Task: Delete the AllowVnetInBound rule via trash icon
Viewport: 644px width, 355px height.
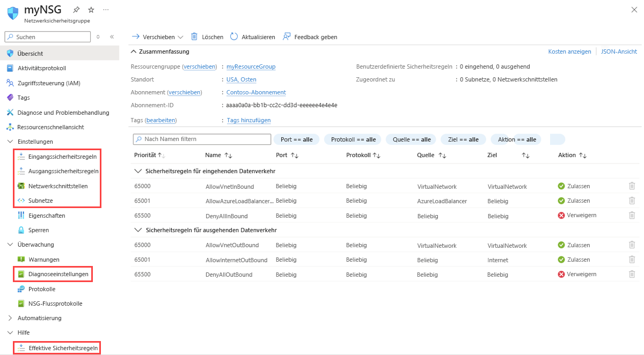Action: (632, 186)
